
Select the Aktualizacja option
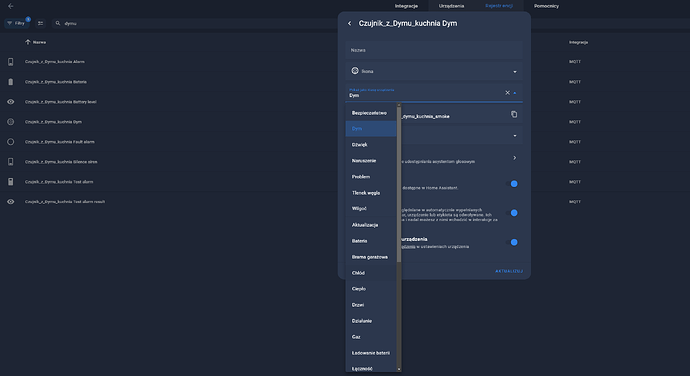pos(371,225)
